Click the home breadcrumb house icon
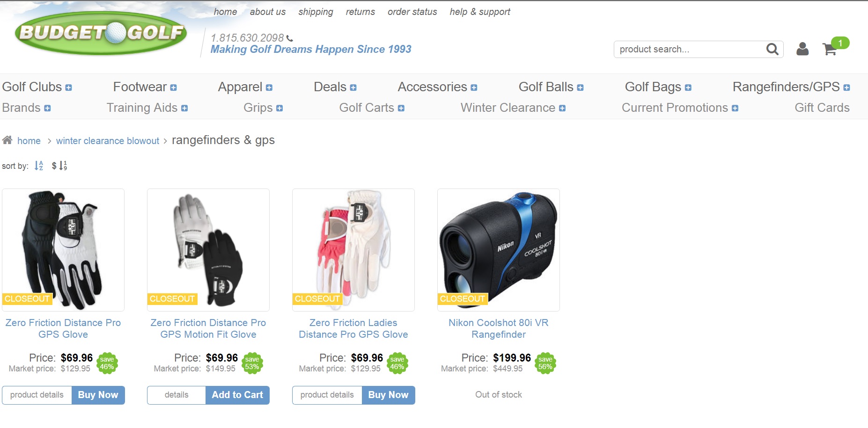868x428 pixels. tap(7, 140)
